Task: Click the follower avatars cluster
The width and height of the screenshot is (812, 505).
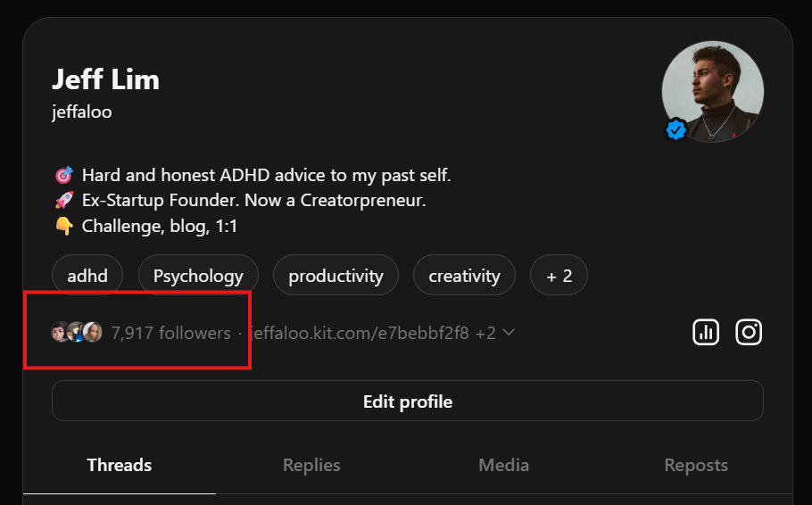Action: [x=77, y=333]
